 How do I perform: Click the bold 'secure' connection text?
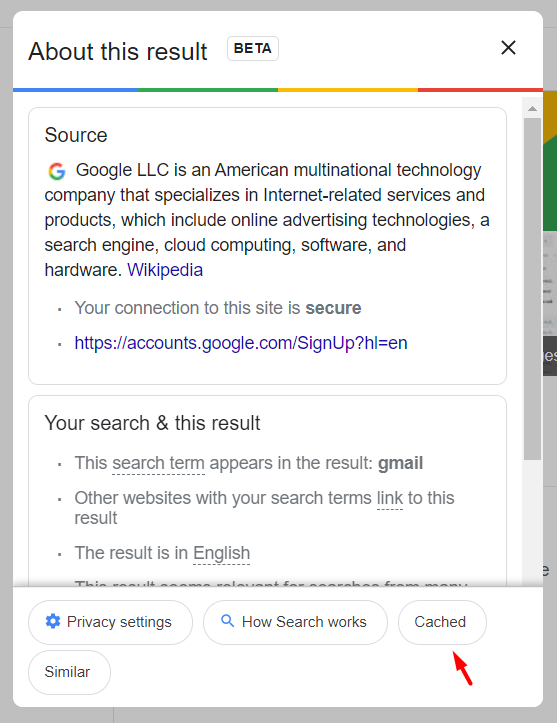(x=333, y=308)
